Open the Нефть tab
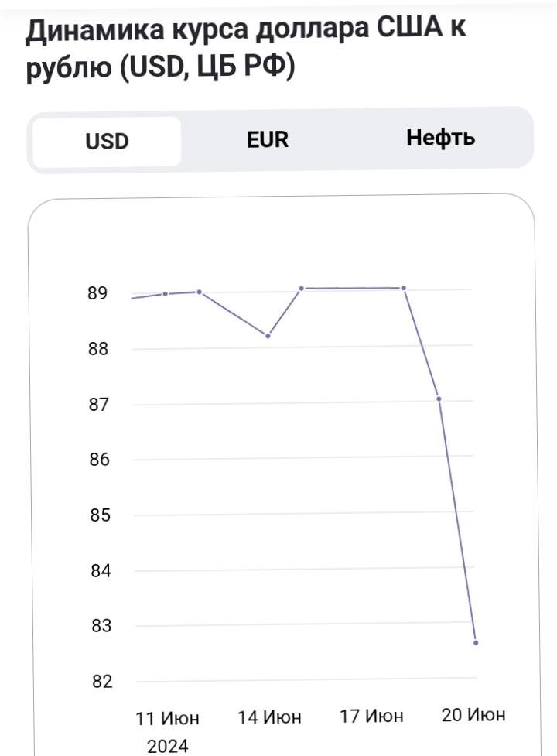557x756 pixels. coord(440,138)
